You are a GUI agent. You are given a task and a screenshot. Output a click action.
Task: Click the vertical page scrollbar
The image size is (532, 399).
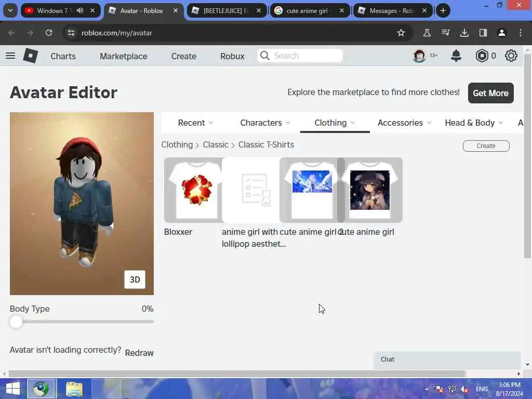527,156
